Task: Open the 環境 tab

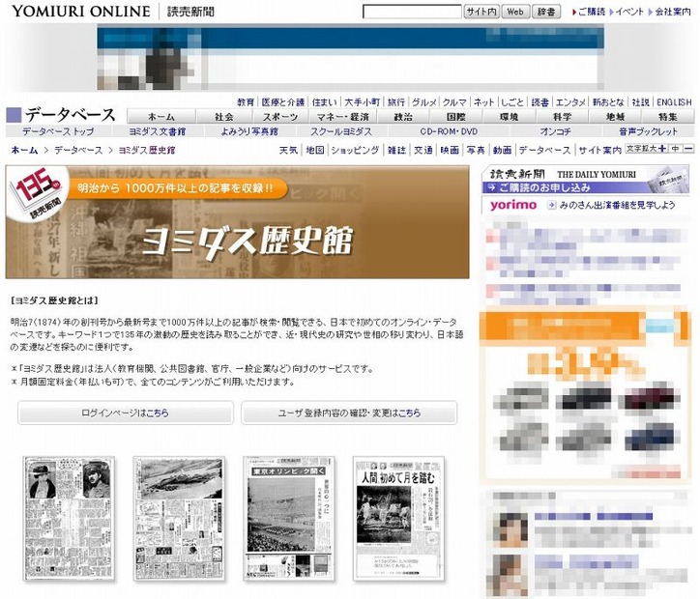Action: pyautogui.click(x=509, y=116)
